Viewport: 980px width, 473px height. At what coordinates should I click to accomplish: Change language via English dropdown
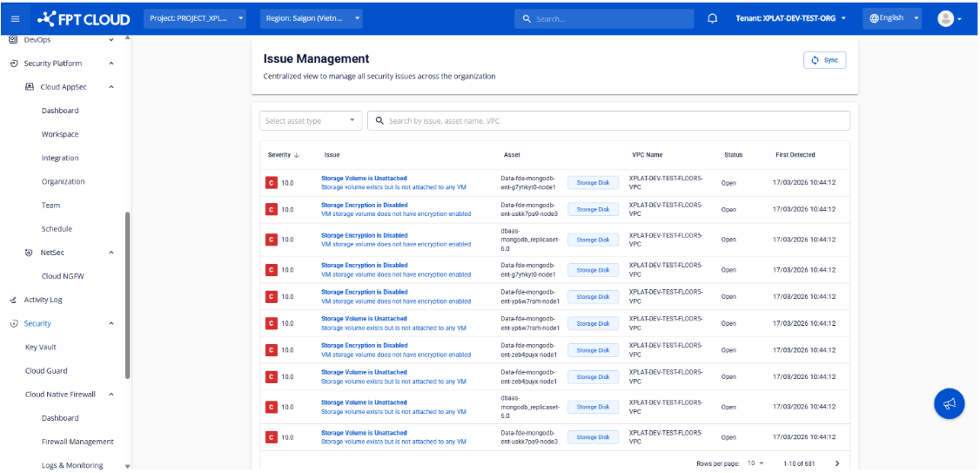pos(892,18)
